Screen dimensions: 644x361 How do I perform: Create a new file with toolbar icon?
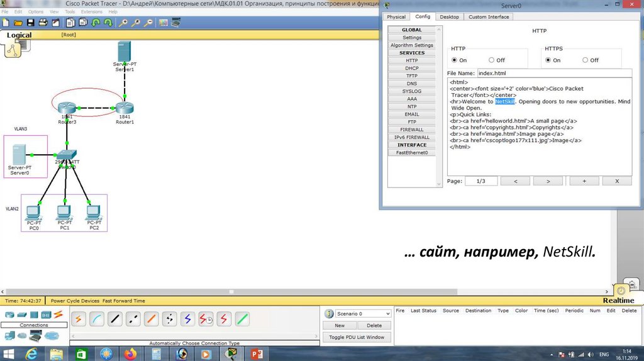6,23
